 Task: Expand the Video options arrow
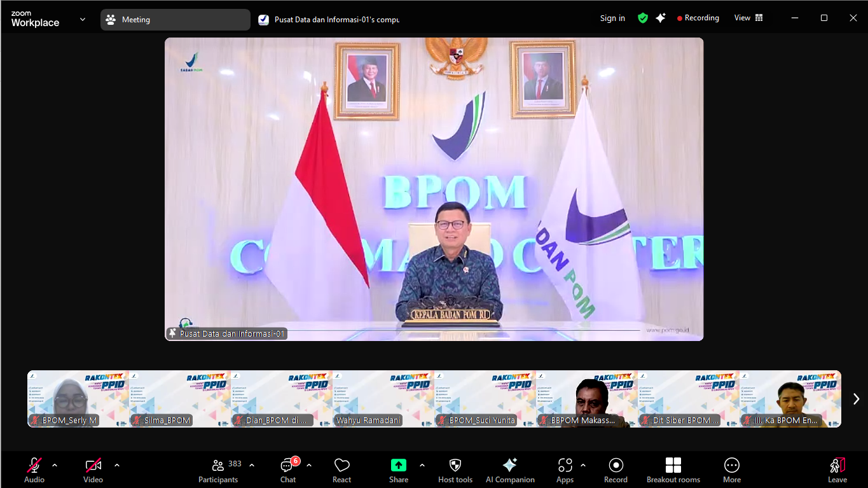tap(117, 465)
